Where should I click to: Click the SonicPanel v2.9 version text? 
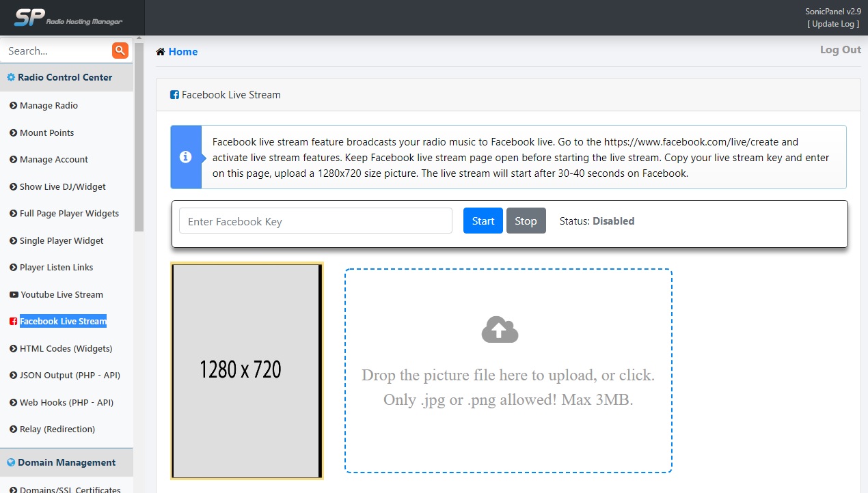(x=833, y=12)
